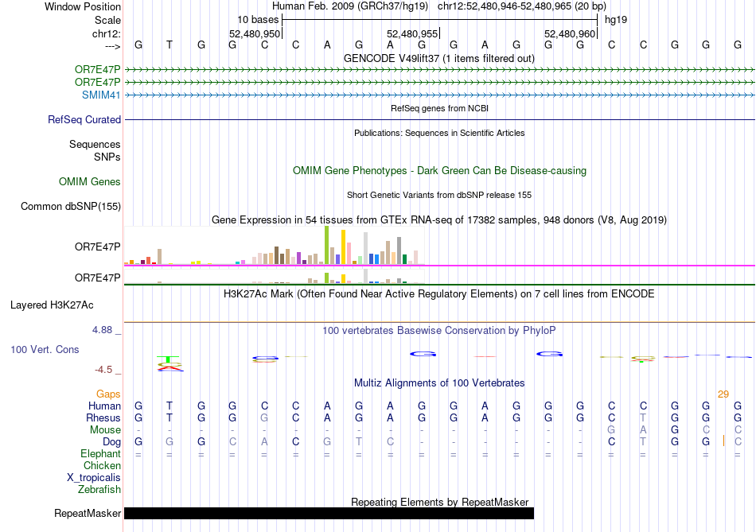Open Repeating Elements by RepeatMasker title
756x532 pixels.
[439, 502]
